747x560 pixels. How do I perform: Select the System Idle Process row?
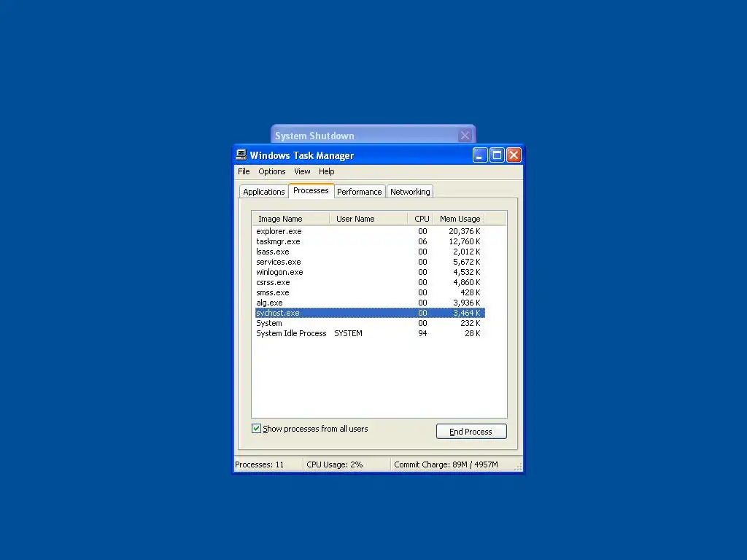click(x=370, y=333)
